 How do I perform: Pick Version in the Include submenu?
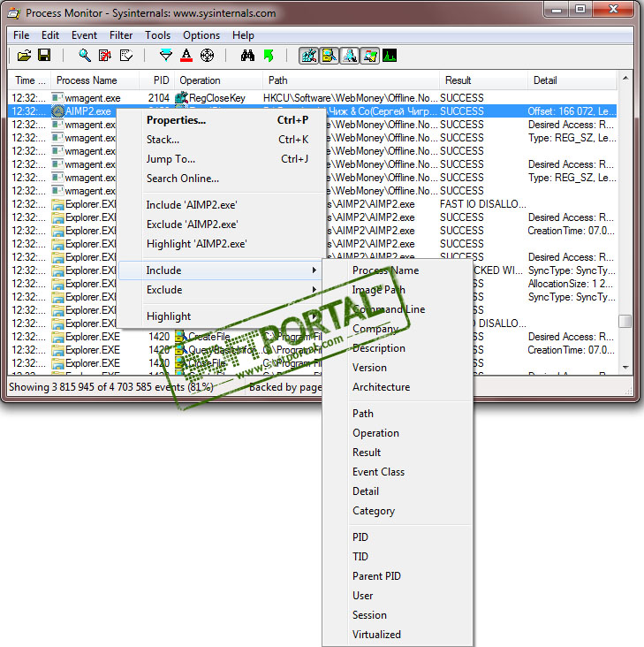(398, 367)
